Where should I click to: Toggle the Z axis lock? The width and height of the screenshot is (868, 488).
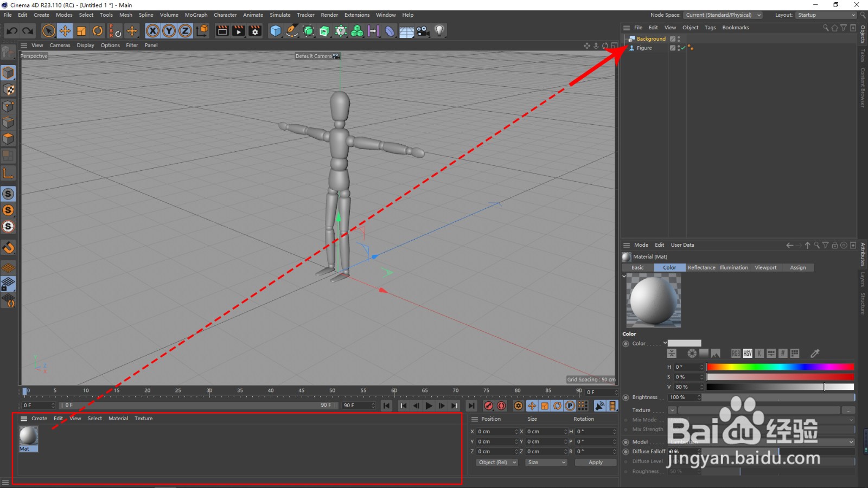click(x=185, y=31)
